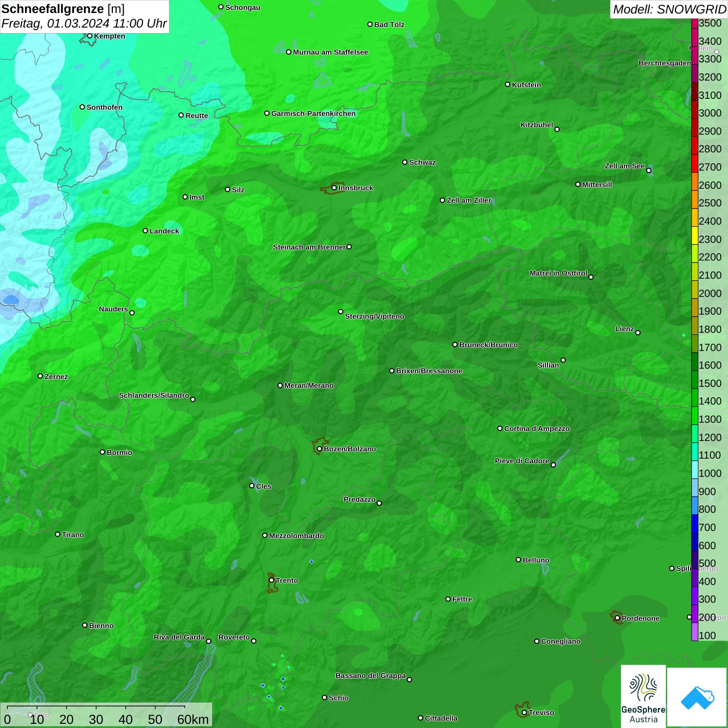Image resolution: width=728 pixels, height=728 pixels.
Task: Click the Zell am See label
Action: click(x=625, y=166)
